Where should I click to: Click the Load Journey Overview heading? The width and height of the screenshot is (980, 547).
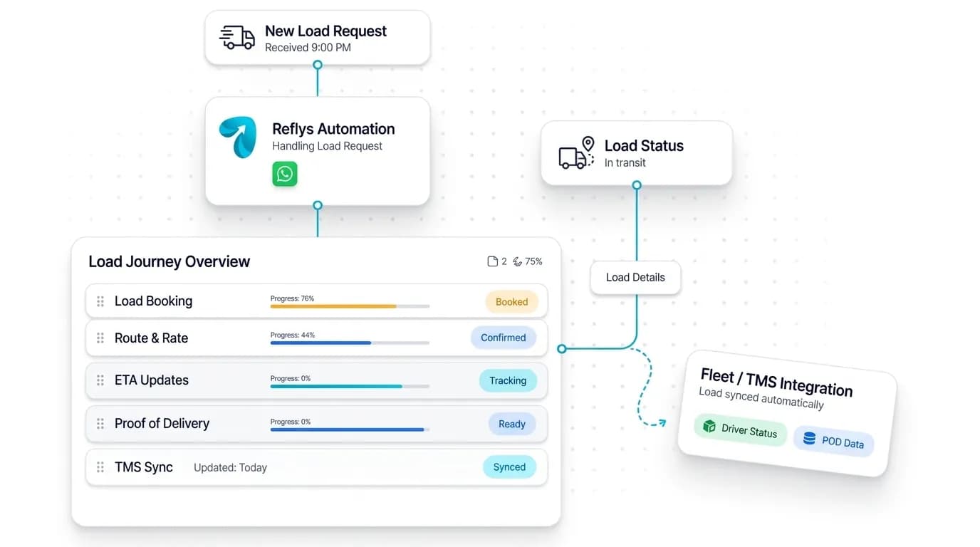tap(170, 261)
